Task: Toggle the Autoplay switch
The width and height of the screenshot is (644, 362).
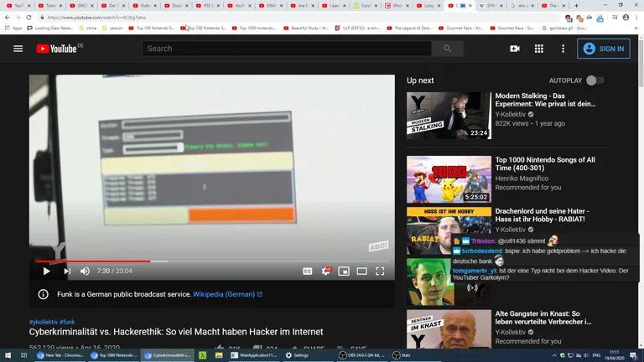Action: [594, 80]
